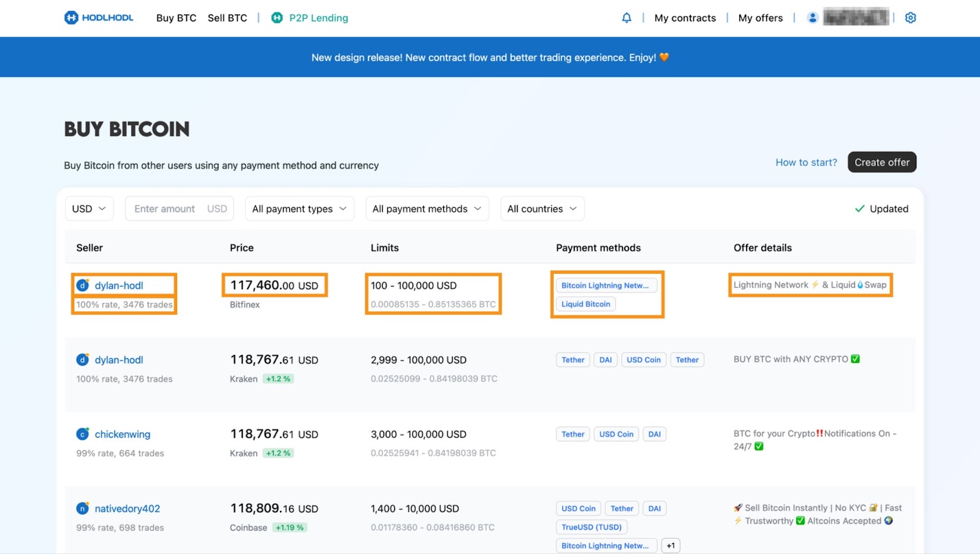Click USD Coin tag in chickenwing offer
980x554 pixels.
pyautogui.click(x=616, y=434)
